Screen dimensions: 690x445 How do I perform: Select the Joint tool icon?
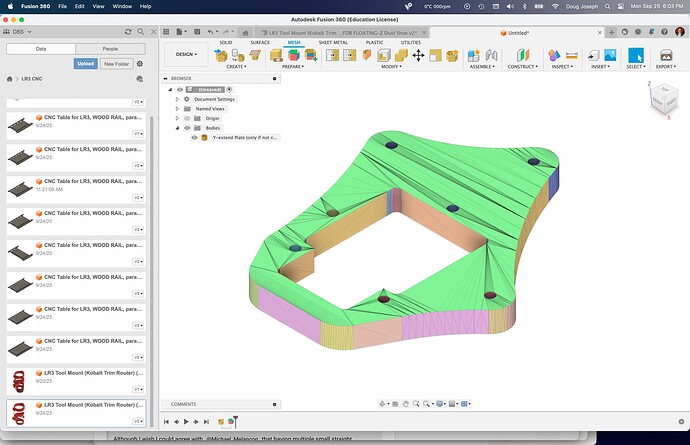pos(491,55)
